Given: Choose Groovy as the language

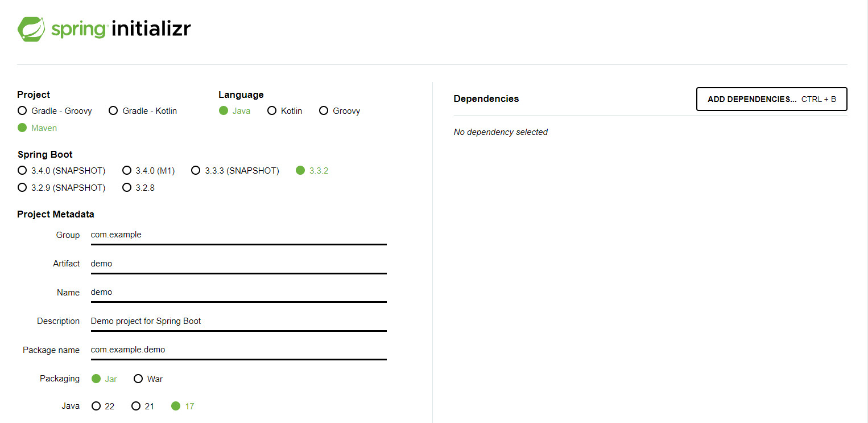Looking at the screenshot, I should tap(340, 111).
